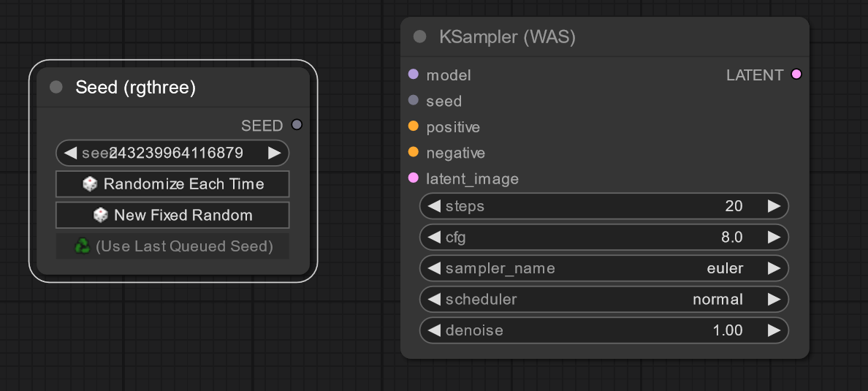
Task: Increment the seed value with right arrow
Action: [275, 153]
